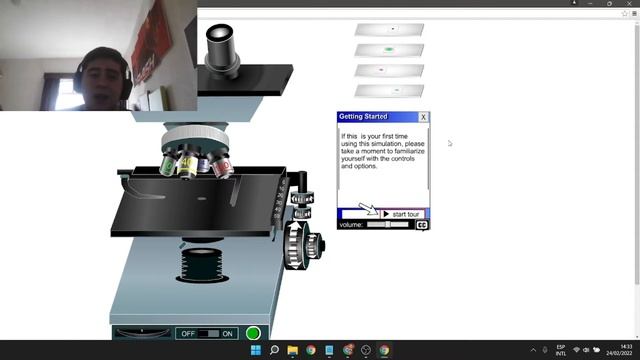
Task: Adjust the volume slider
Action: tap(387, 224)
